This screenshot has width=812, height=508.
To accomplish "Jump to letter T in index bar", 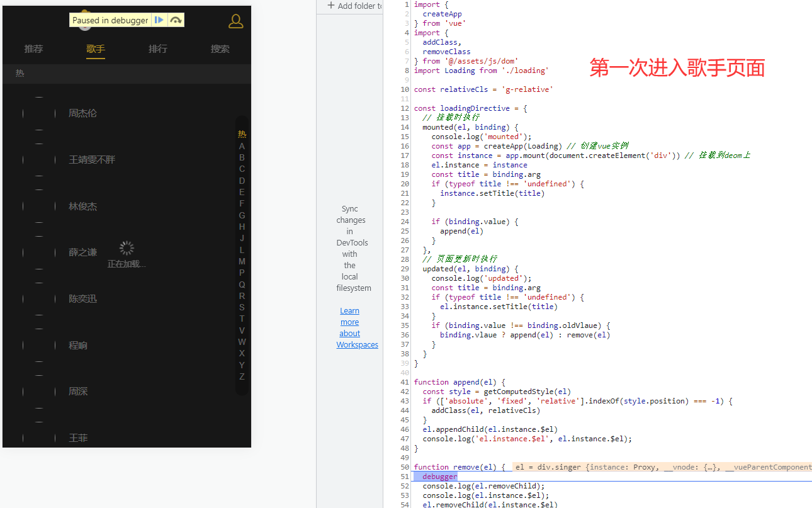I will pyautogui.click(x=242, y=319).
